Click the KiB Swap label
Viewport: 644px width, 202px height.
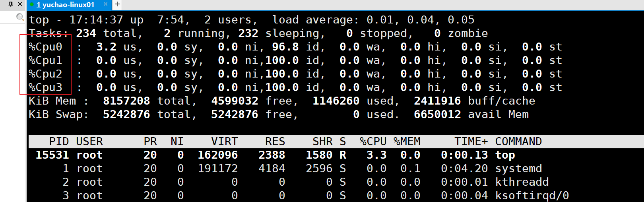[58, 115]
